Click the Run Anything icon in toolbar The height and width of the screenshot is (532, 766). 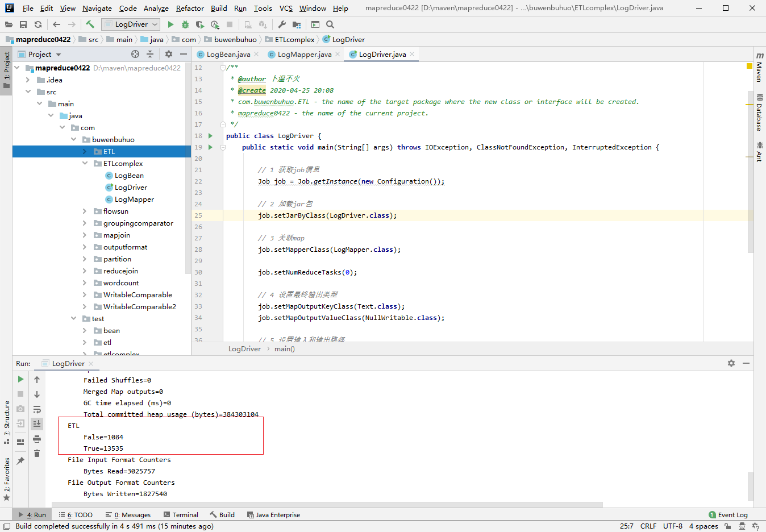pos(315,24)
